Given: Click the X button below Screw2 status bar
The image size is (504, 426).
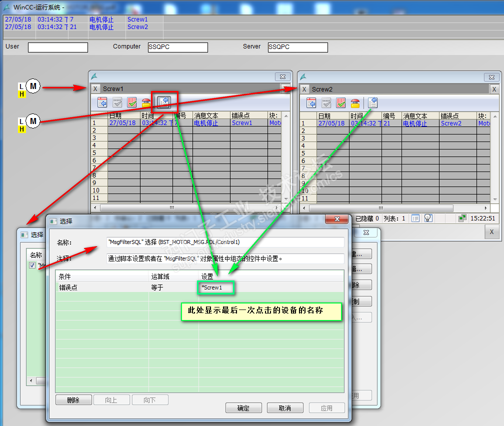Looking at the screenshot, I should point(491,232).
